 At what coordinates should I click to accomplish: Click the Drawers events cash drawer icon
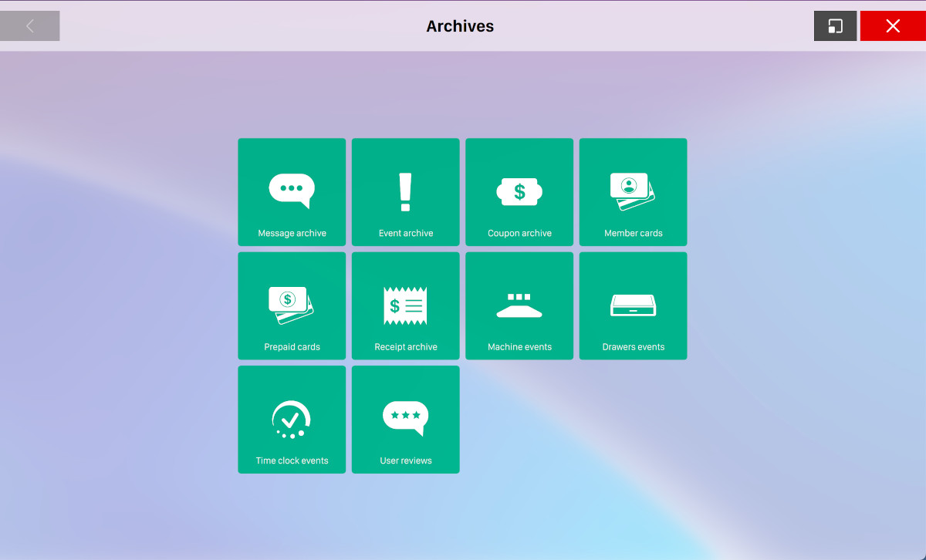[x=633, y=305]
